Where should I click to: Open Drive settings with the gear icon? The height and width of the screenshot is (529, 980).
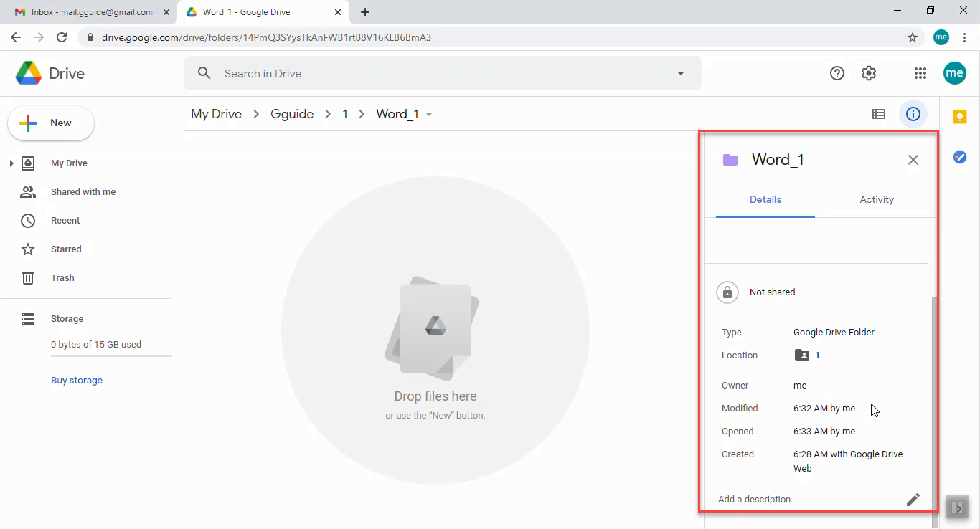(x=869, y=72)
